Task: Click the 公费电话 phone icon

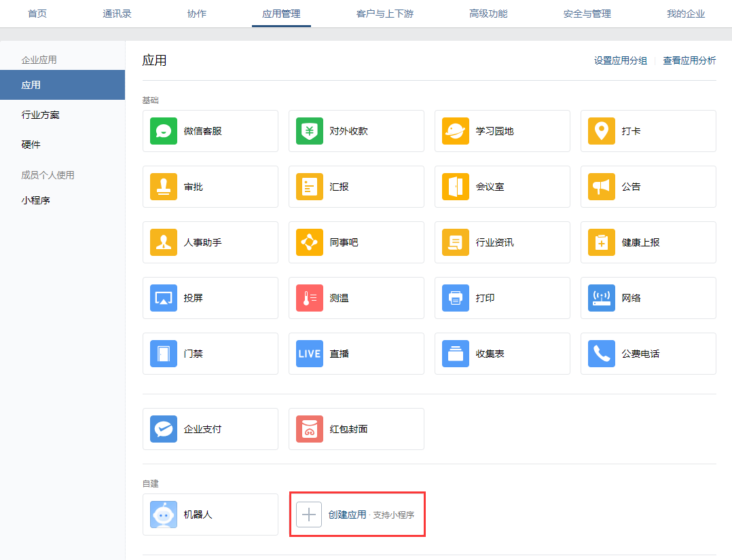Action: point(602,354)
